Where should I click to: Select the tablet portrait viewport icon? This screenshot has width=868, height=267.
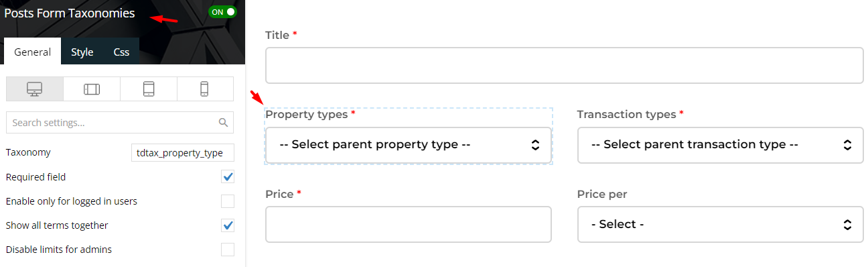tap(149, 89)
